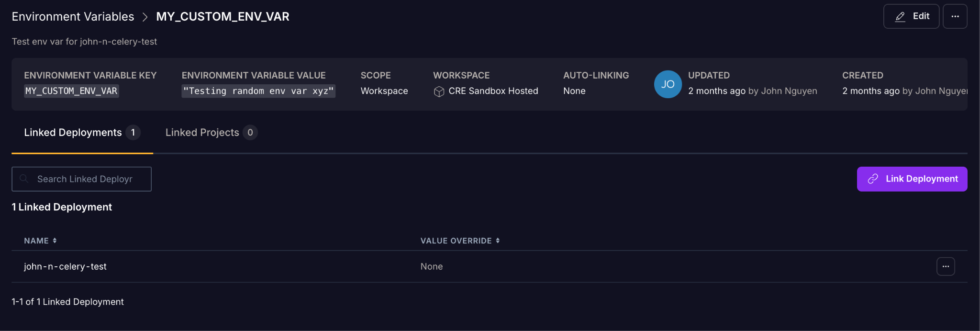Click the MY_CUSTOM_ENV_VAR breadcrumb title
Image resolution: width=980 pixels, height=331 pixels.
223,17
